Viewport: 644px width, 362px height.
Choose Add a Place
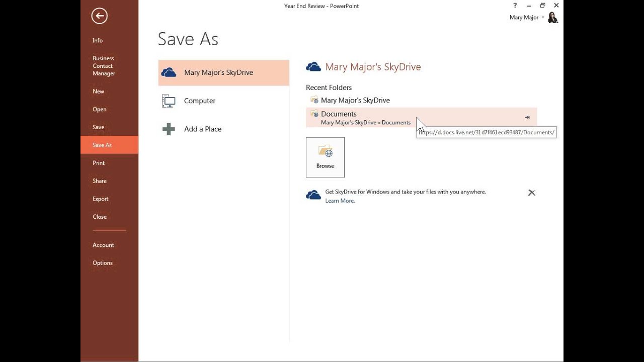pyautogui.click(x=223, y=129)
